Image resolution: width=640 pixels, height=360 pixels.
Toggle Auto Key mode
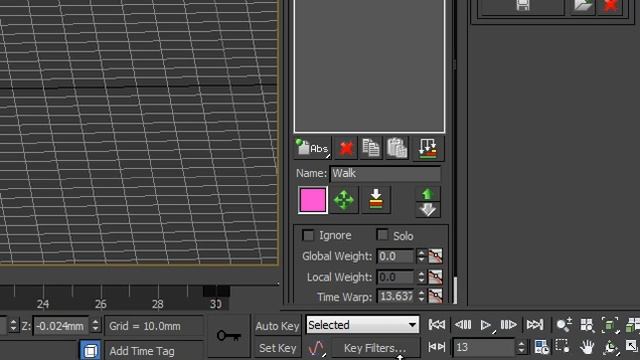(x=277, y=326)
